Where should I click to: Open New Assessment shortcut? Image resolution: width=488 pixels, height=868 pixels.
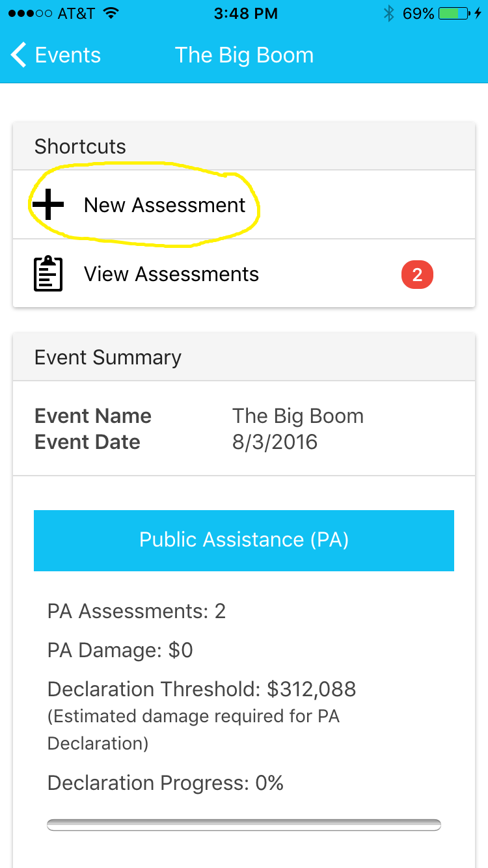(244, 205)
